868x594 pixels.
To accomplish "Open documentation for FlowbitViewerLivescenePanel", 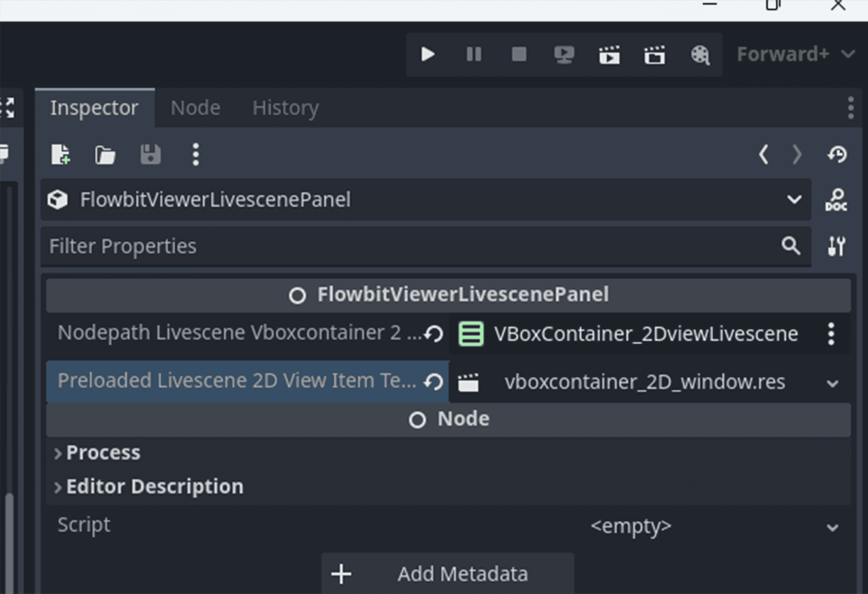I will 836,200.
